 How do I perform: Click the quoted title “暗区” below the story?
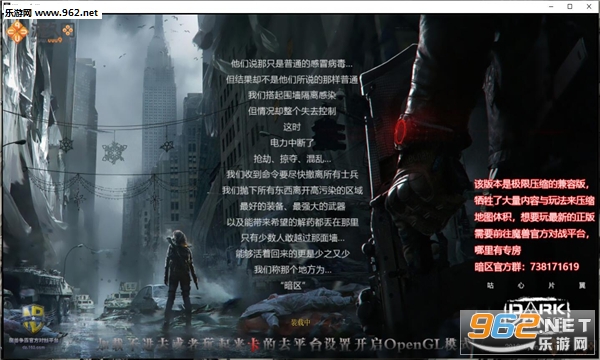coord(292,285)
